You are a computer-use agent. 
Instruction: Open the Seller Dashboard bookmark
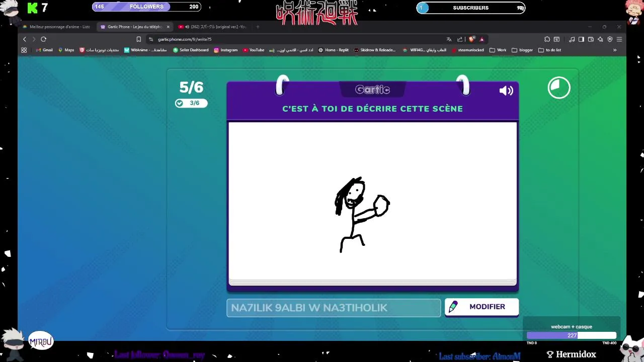tap(191, 50)
